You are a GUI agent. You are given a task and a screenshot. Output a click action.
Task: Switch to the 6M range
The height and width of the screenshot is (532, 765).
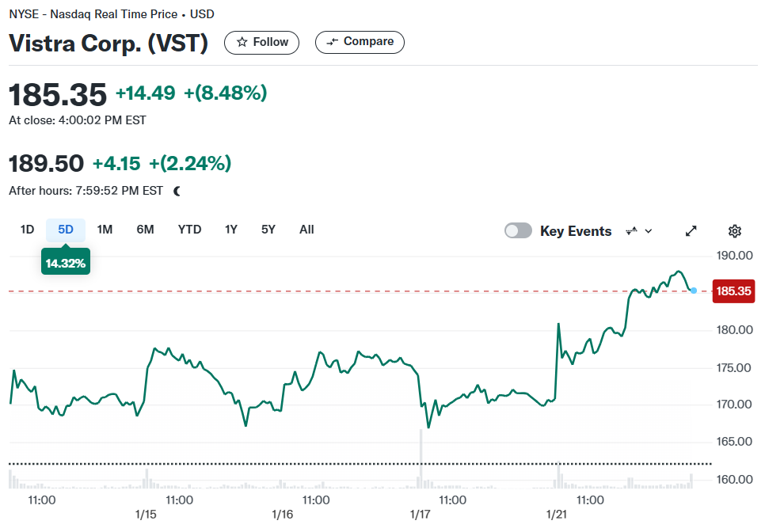(x=146, y=230)
